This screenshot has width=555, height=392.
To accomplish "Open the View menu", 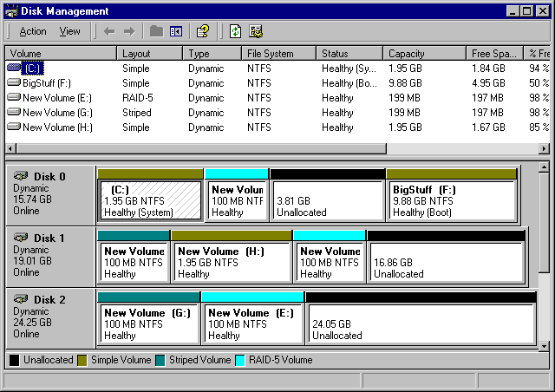I will point(69,31).
